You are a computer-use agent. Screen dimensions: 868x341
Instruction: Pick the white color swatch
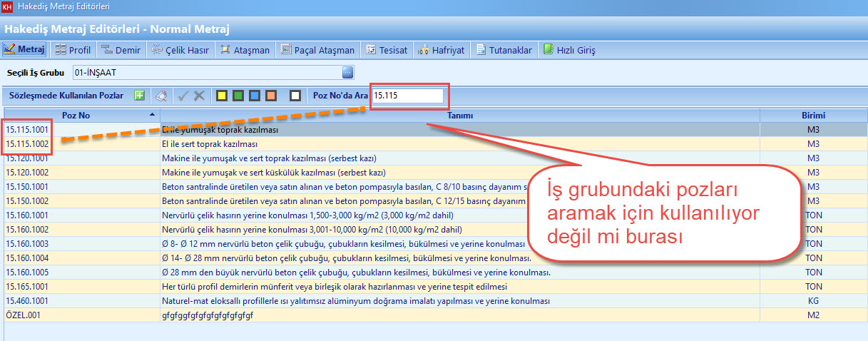[295, 96]
